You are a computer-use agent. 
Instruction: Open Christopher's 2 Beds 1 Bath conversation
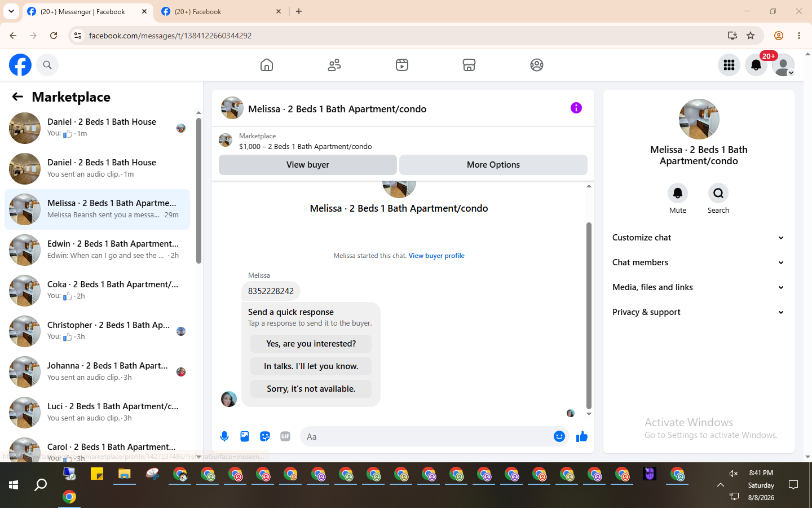(x=97, y=331)
